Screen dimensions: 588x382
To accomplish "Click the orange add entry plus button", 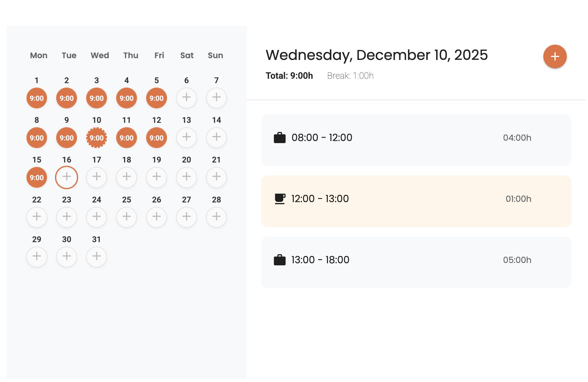I will pos(555,56).
